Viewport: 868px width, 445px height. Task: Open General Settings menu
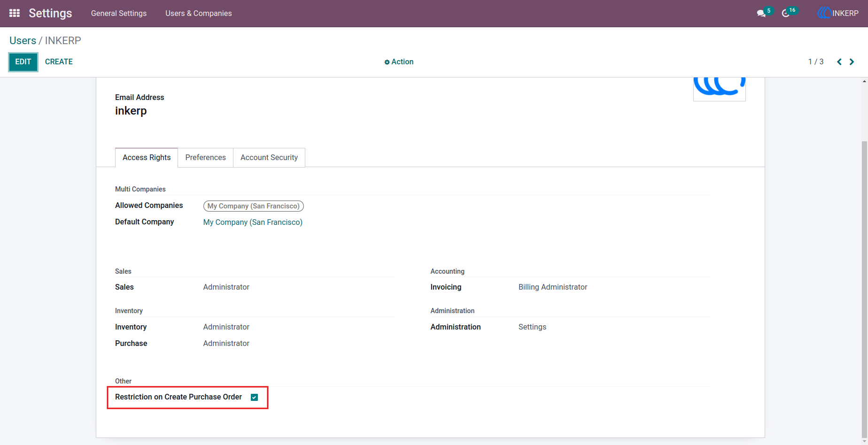coord(119,13)
